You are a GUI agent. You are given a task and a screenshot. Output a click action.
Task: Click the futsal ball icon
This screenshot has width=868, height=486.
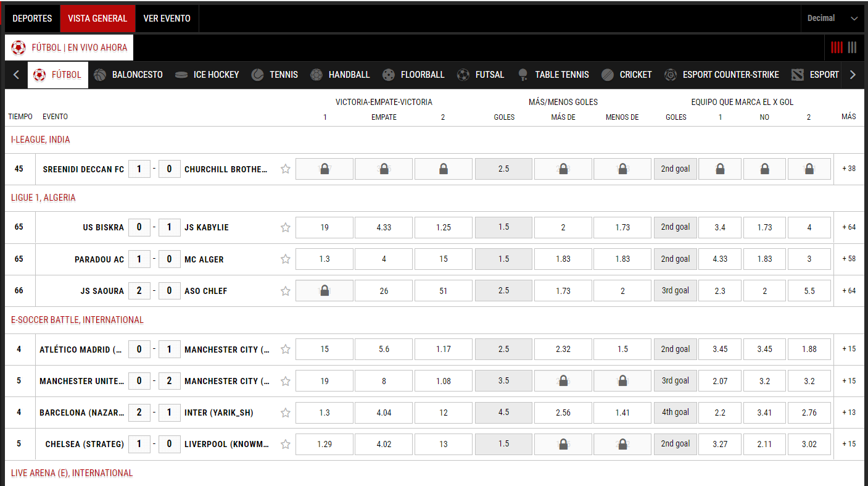[x=463, y=75]
